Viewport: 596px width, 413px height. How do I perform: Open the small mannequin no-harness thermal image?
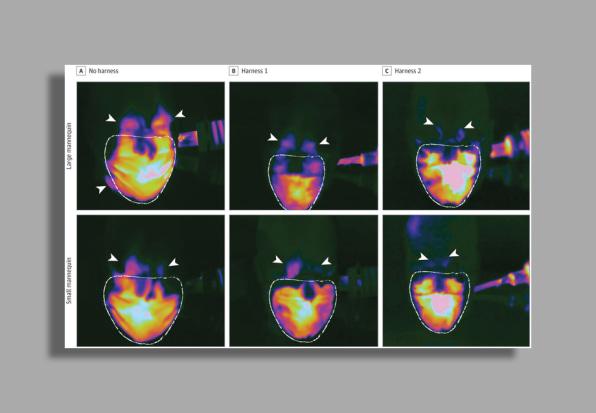[151, 281]
